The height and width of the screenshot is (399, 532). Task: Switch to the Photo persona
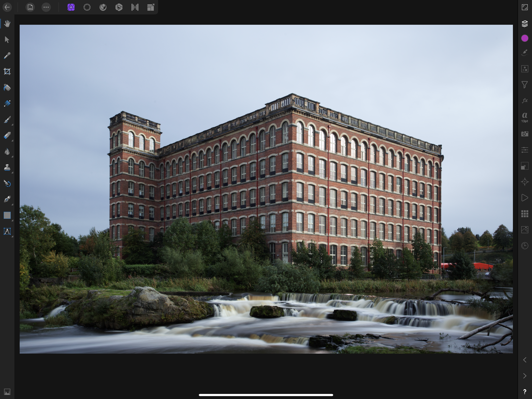pos(71,7)
